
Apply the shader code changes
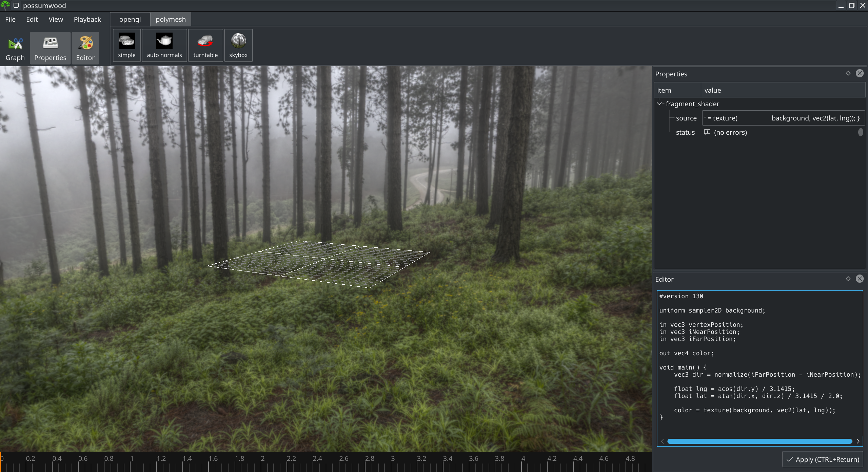tap(823, 459)
